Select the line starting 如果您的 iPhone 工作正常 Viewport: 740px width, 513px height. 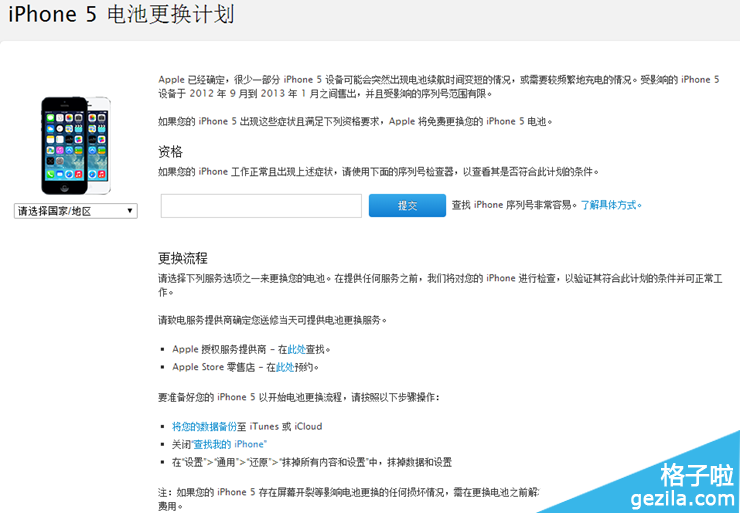point(378,172)
